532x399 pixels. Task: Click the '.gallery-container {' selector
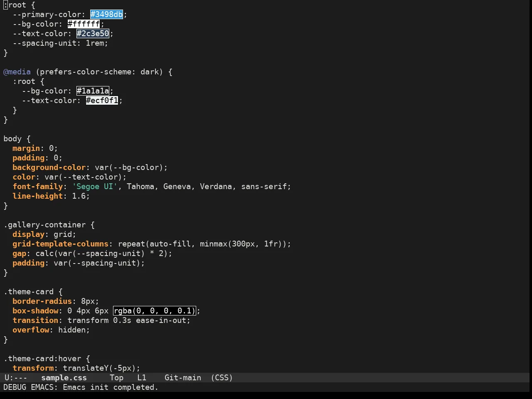[x=49, y=225]
